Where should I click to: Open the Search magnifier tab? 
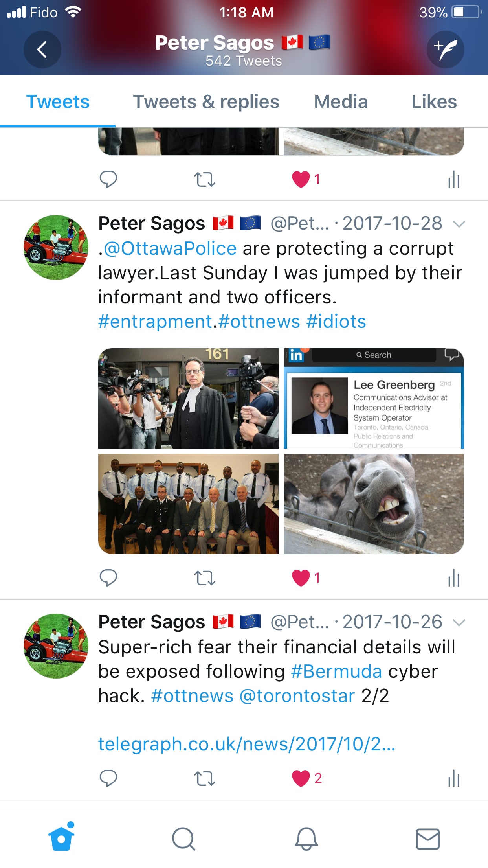tap(183, 839)
